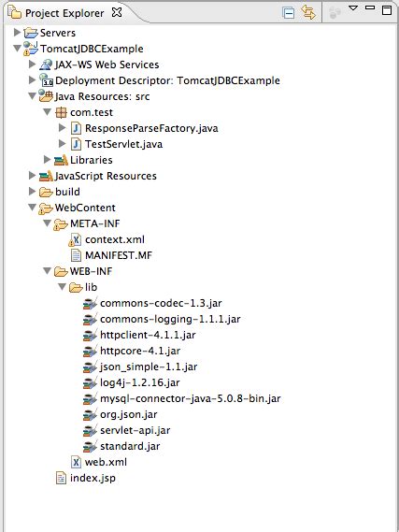Select the TestServlet.java file name
Viewport: 399px width, 532px height.
pyautogui.click(x=123, y=144)
